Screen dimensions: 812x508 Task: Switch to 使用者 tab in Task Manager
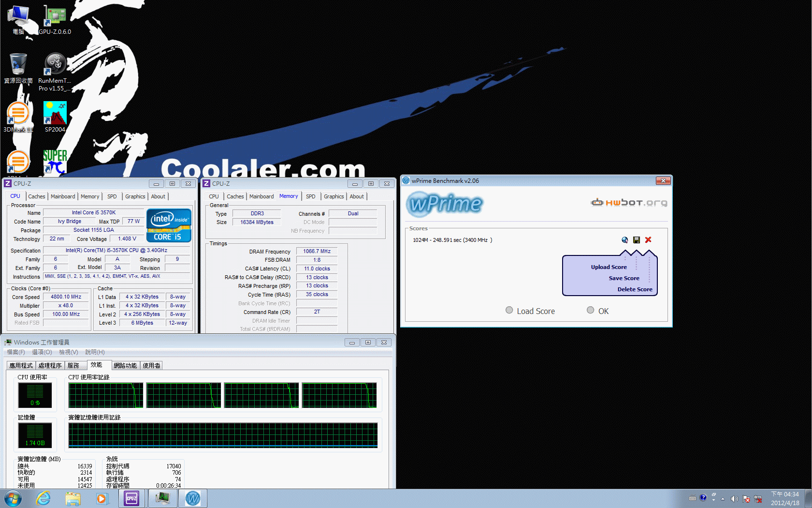152,366
